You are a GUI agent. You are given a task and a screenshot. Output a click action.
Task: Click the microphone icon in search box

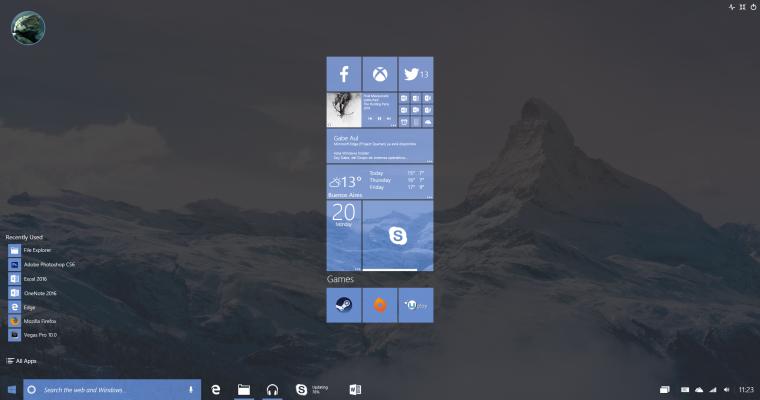pyautogui.click(x=190, y=390)
